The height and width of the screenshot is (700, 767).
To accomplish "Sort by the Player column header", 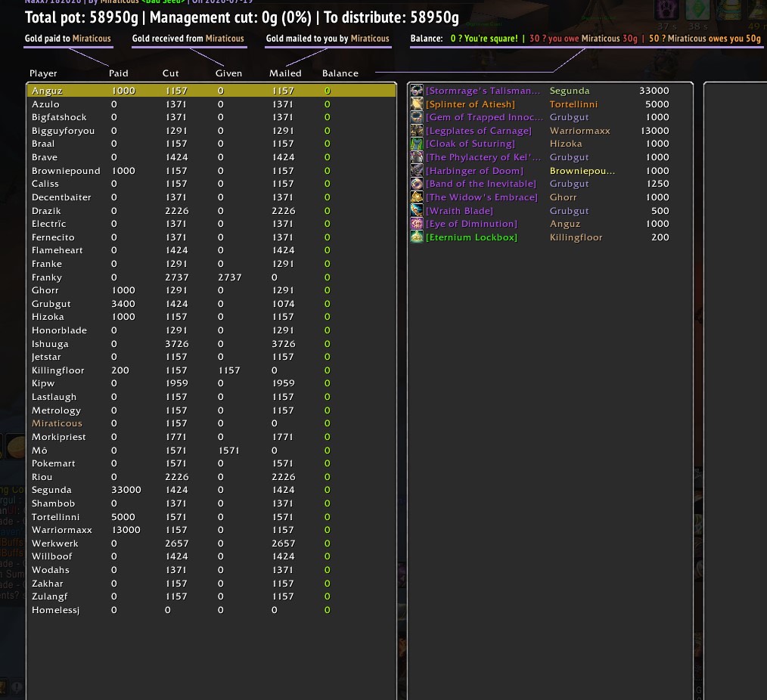I will pos(43,73).
